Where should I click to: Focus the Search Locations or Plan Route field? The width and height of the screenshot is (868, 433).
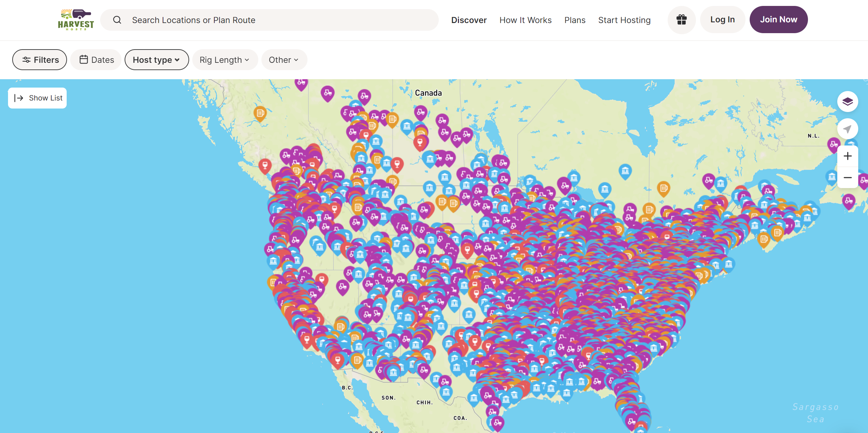click(x=269, y=20)
